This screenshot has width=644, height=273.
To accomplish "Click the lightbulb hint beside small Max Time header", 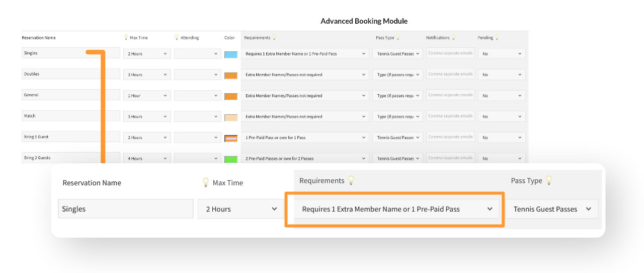I will (x=126, y=38).
